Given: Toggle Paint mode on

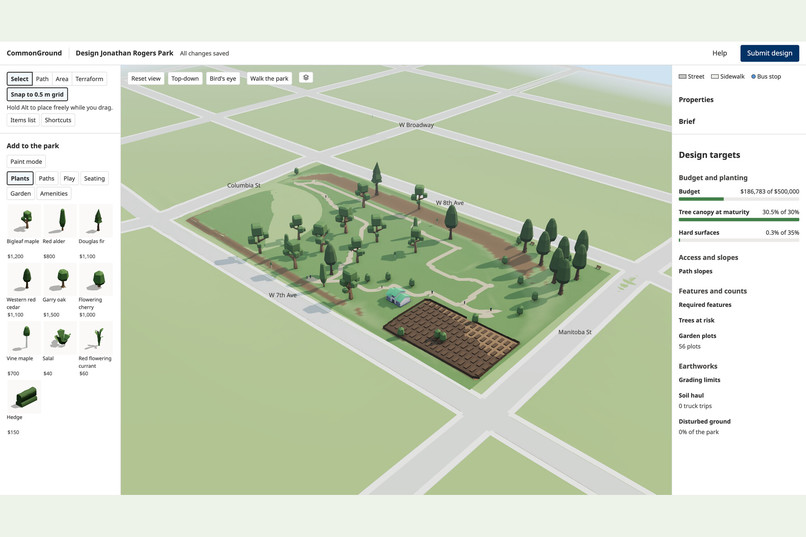Looking at the screenshot, I should (x=26, y=161).
